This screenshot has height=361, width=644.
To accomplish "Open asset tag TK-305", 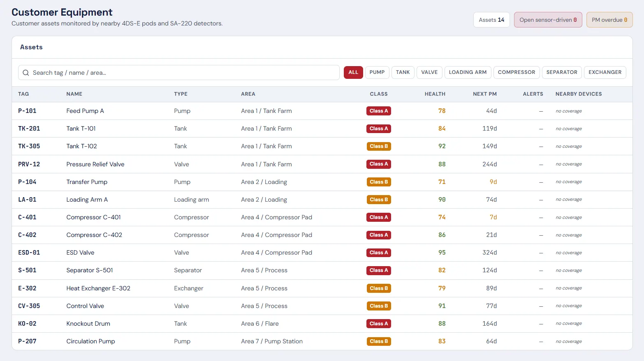I will pos(29,146).
